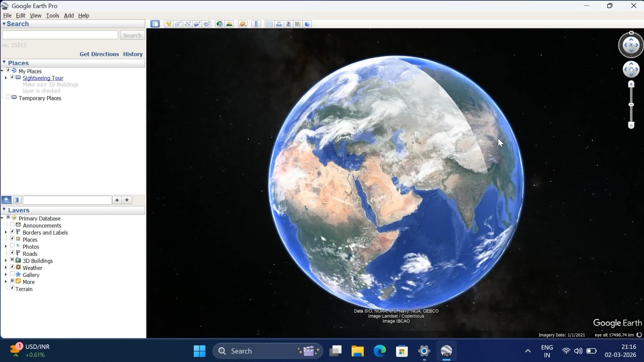View in Google Maps toolbar icon

coord(298,24)
